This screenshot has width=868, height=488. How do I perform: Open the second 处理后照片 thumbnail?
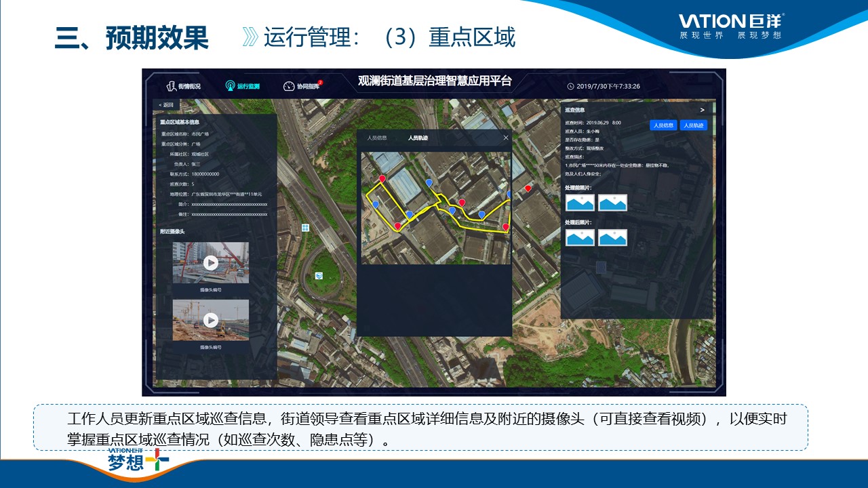(x=612, y=237)
